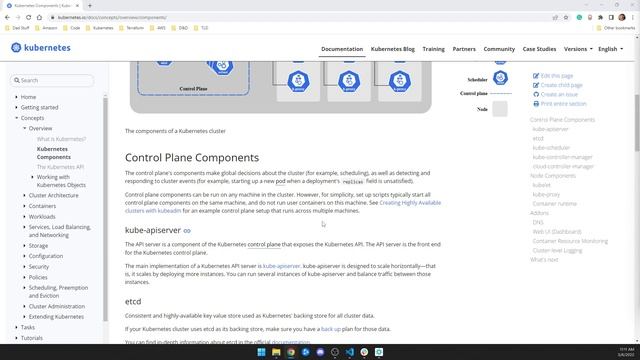Expand the Tasks sidebar section
Viewport: 640px width, 360px height.
click(16, 327)
